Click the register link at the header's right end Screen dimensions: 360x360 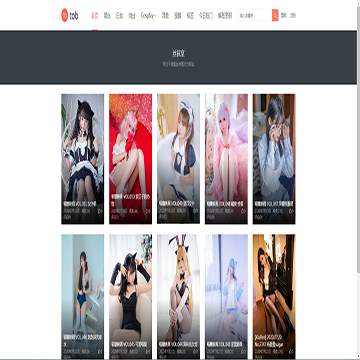(293, 15)
